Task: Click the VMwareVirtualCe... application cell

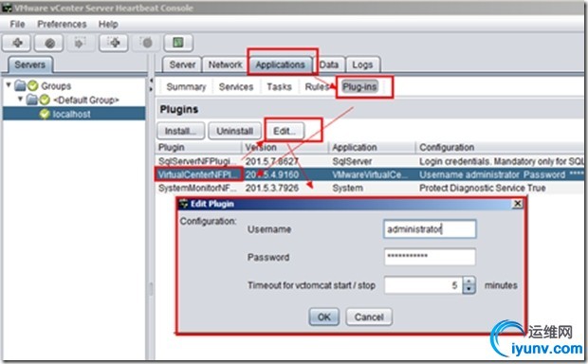Action: (370, 174)
